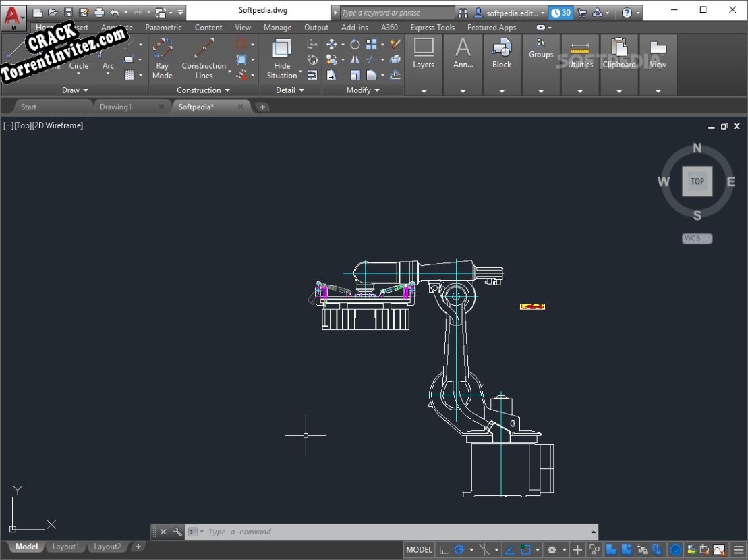Activate the Match Properties brush tool
The image size is (748, 560).
click(395, 43)
